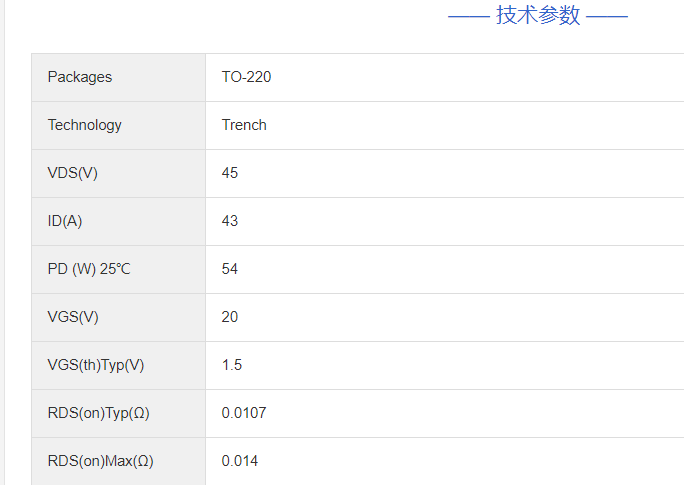Click the RDS(on) typical value 0.0107

point(244,413)
